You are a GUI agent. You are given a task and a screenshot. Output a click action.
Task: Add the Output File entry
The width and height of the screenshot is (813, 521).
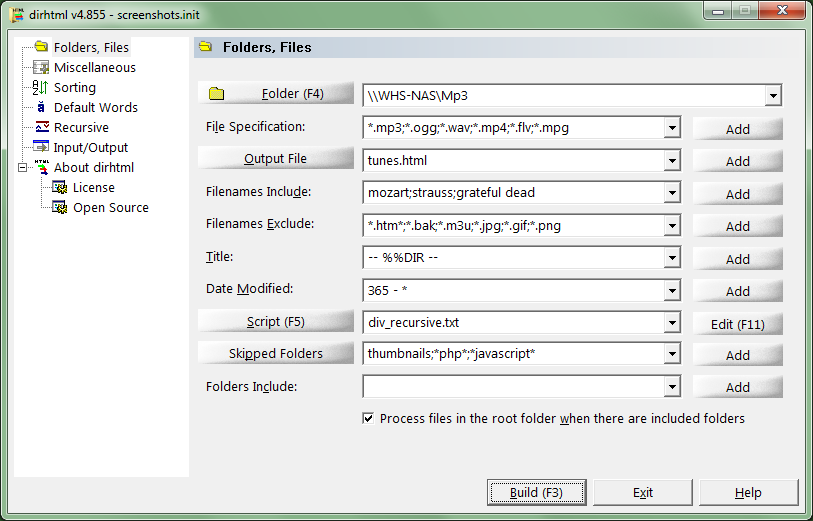pyautogui.click(x=738, y=161)
